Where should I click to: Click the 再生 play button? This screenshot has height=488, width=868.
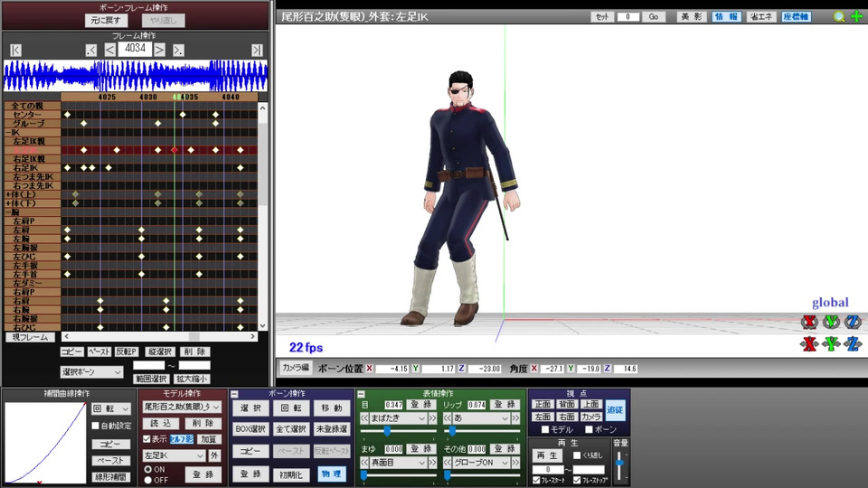(x=547, y=455)
